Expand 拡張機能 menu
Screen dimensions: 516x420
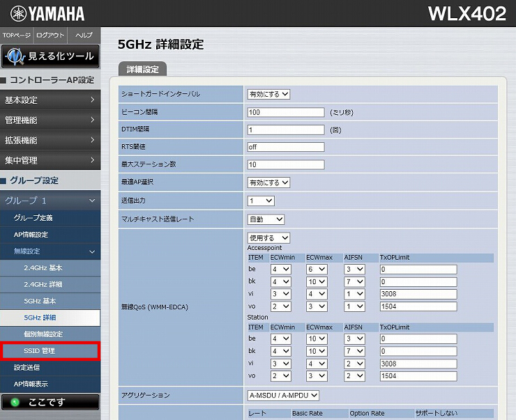pyautogui.click(x=50, y=140)
